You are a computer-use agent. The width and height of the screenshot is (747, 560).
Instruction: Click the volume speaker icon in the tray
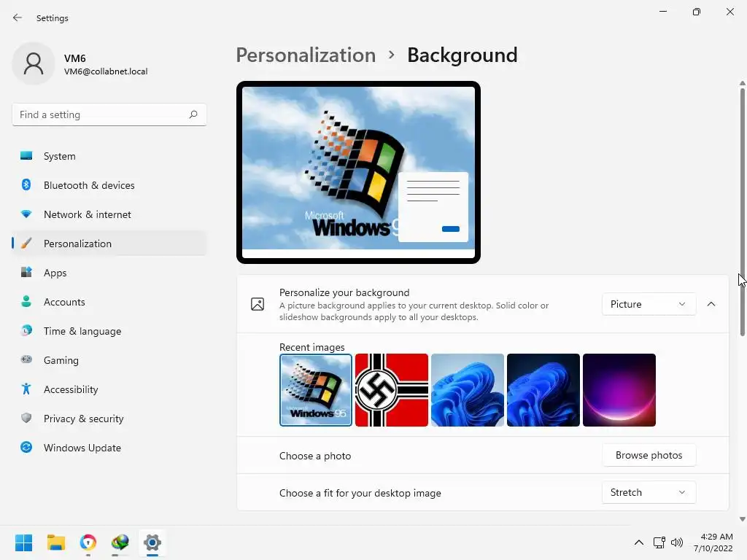click(x=676, y=542)
